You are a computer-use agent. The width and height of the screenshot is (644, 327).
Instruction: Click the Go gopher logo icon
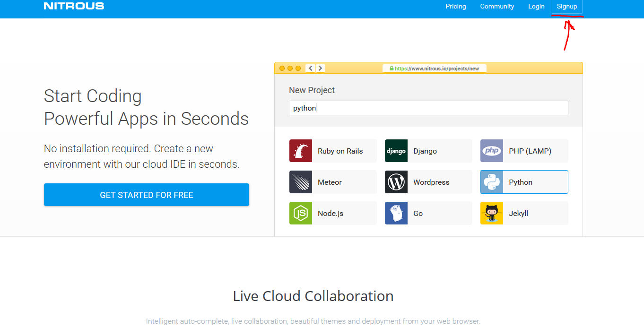click(x=396, y=213)
